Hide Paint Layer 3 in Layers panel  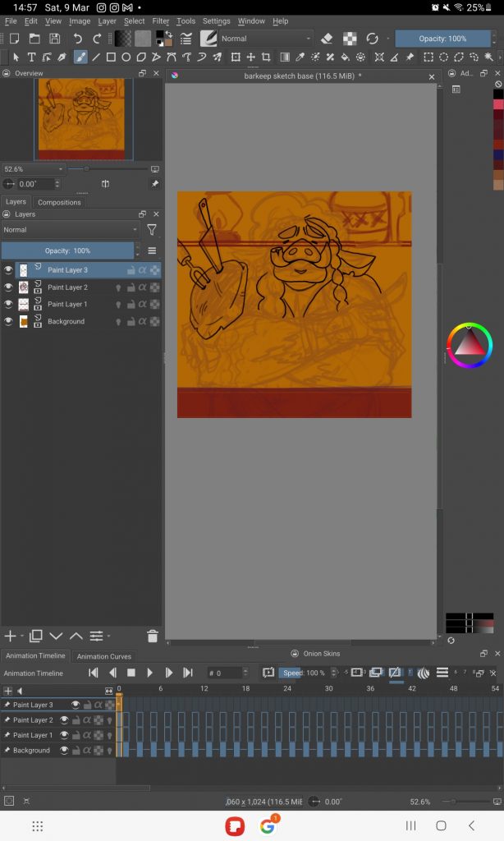point(8,269)
